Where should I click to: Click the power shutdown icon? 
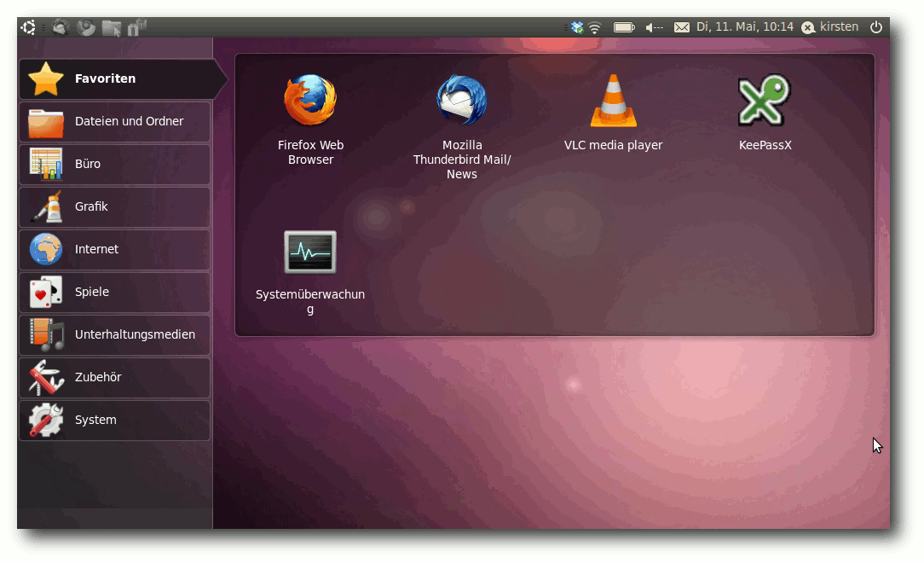pos(876,27)
